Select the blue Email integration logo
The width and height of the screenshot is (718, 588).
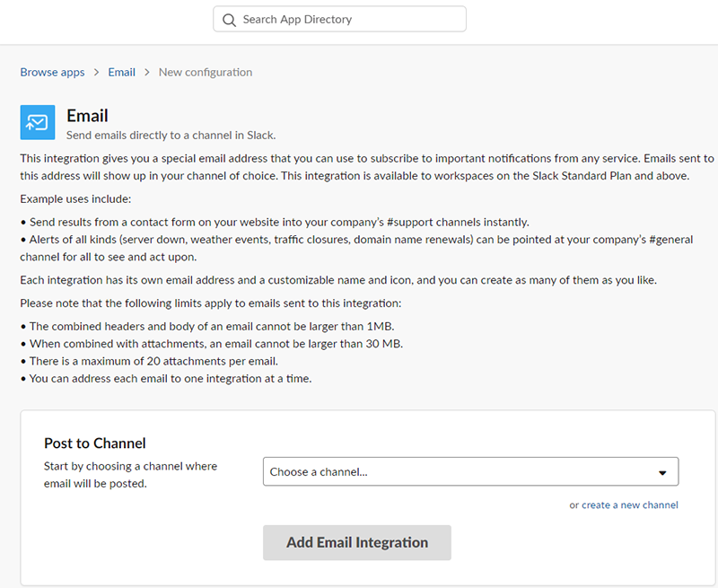coord(37,118)
